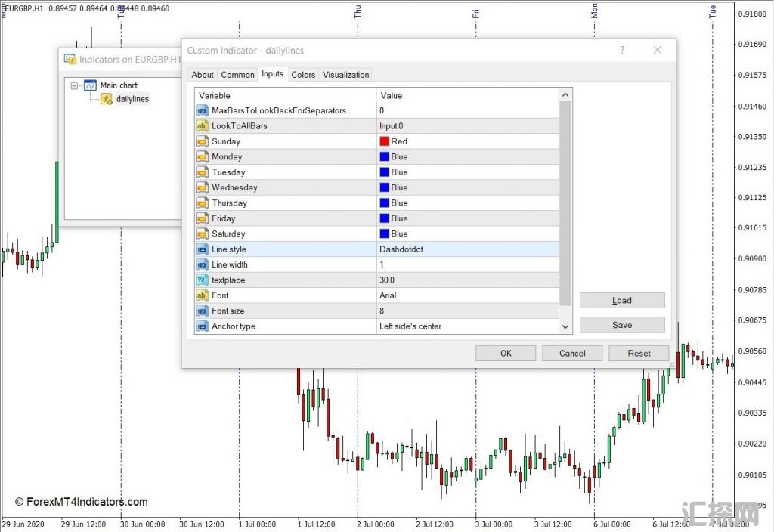This screenshot has width=774, height=532.
Task: Click the Font string type icon
Action: pos(203,295)
